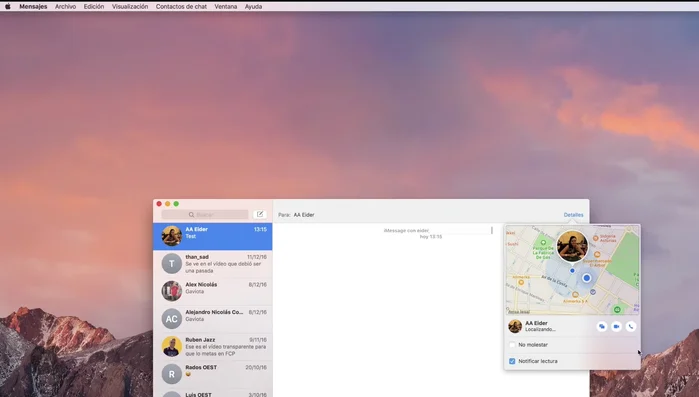Click Alex Nicolás's profile picture
This screenshot has height=397, width=699.
point(172,291)
